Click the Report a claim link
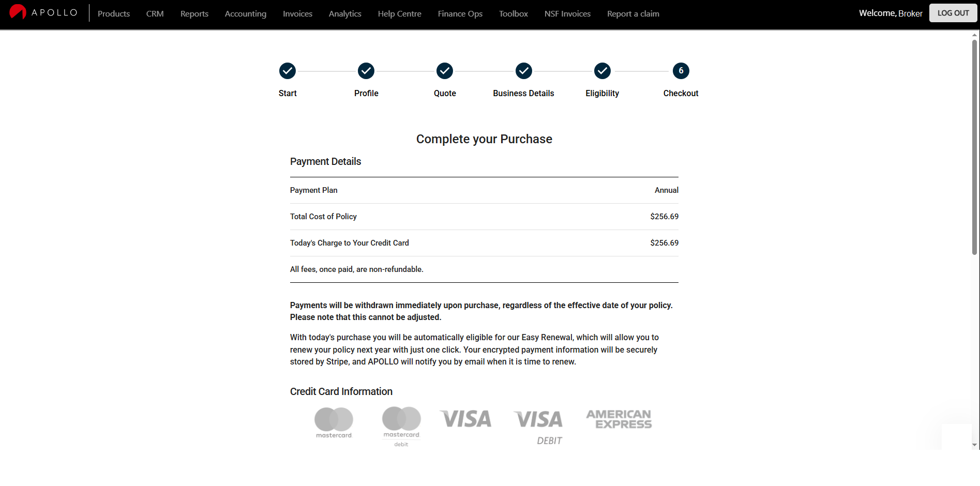980x486 pixels. 633,14
